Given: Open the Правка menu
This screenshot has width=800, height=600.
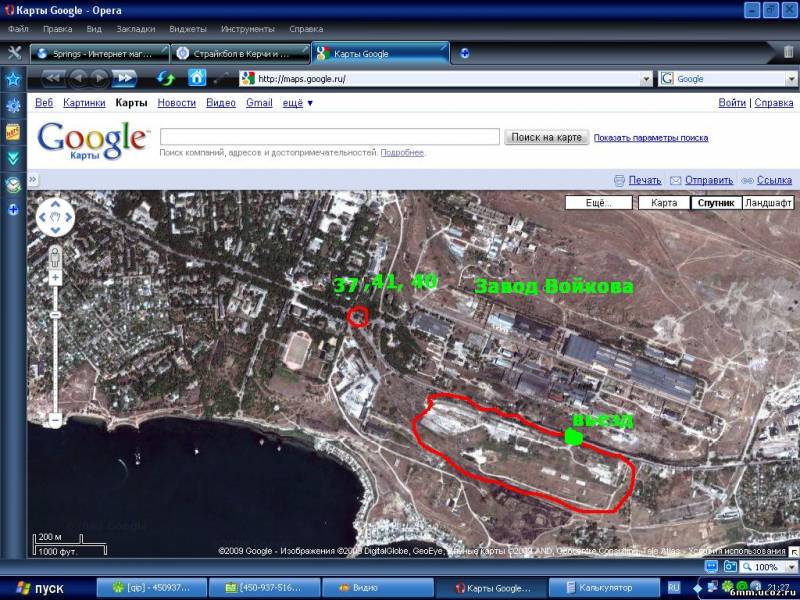Looking at the screenshot, I should pos(57,29).
